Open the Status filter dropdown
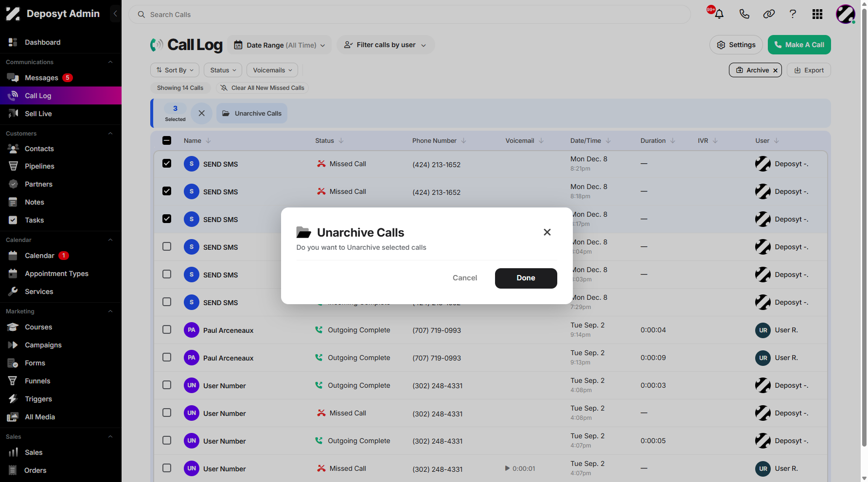868x482 pixels. coord(223,70)
